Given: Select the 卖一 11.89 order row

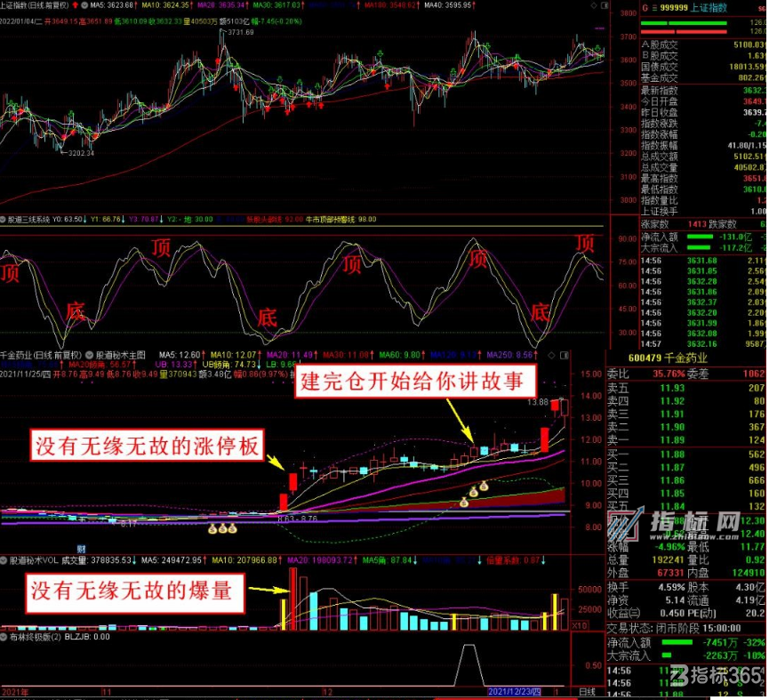Looking at the screenshot, I should pos(686,439).
